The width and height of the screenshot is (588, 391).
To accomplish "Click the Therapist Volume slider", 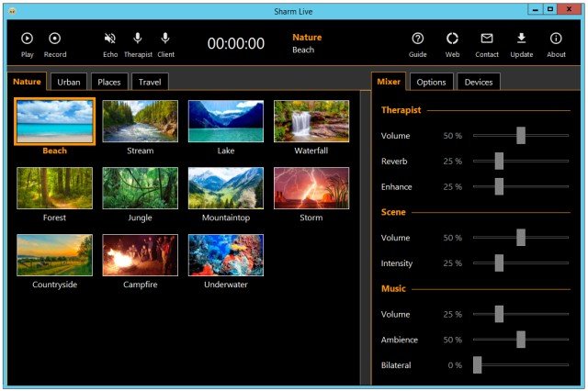I will 521,136.
